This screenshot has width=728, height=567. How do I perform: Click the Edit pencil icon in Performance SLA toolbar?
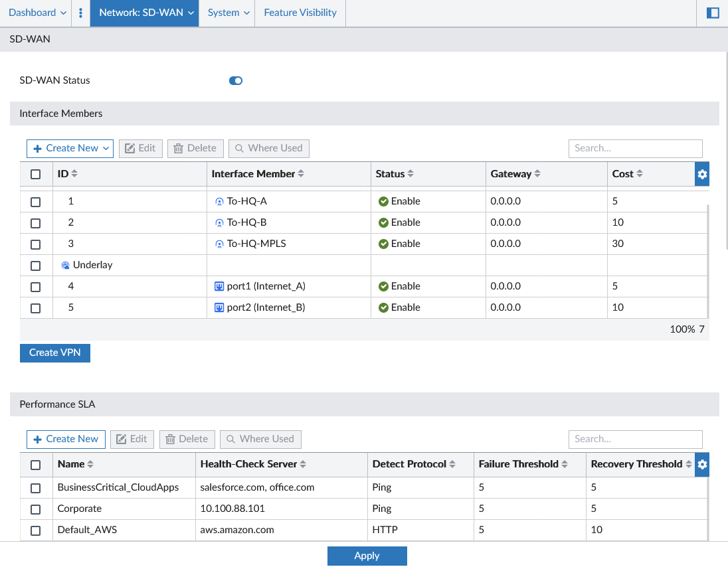click(124, 439)
